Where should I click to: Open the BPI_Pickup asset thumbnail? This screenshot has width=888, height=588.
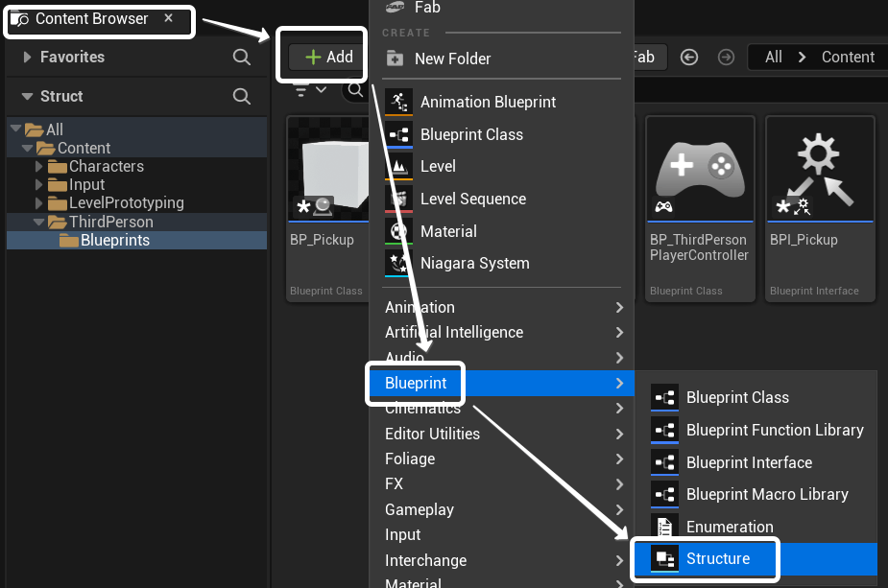tap(818, 171)
